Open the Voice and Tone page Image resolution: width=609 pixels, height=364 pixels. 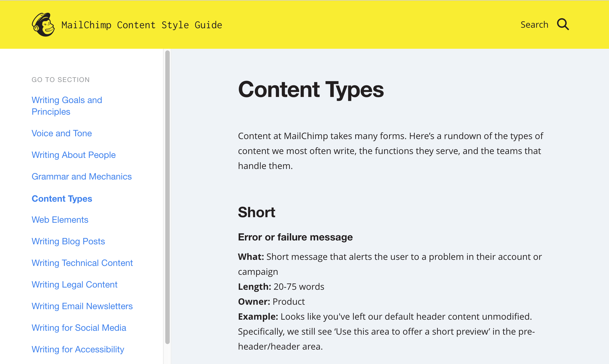(62, 133)
